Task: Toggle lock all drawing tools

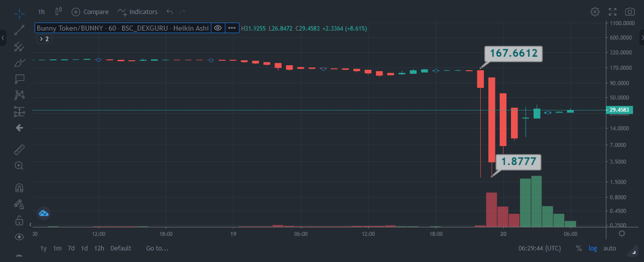Action: (x=19, y=220)
